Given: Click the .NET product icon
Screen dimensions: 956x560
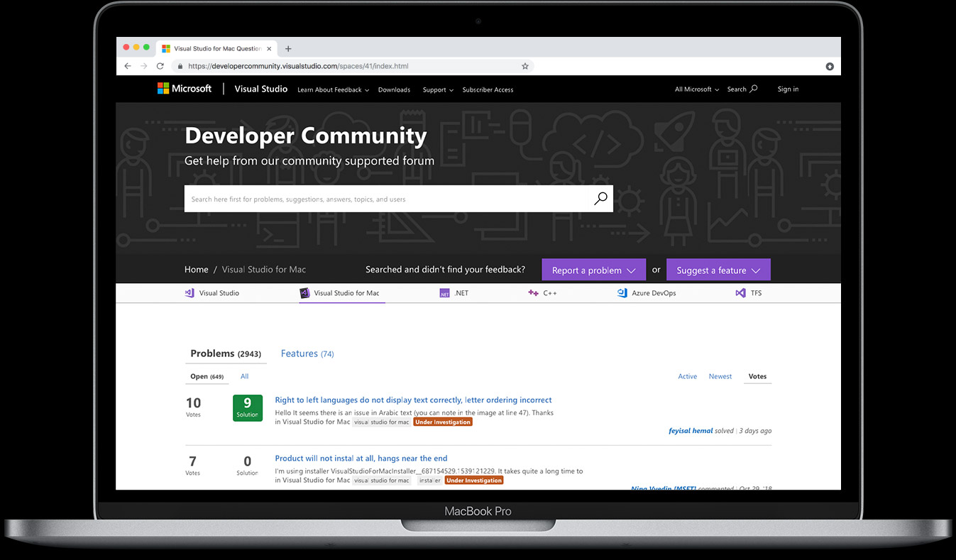Looking at the screenshot, I should point(444,292).
